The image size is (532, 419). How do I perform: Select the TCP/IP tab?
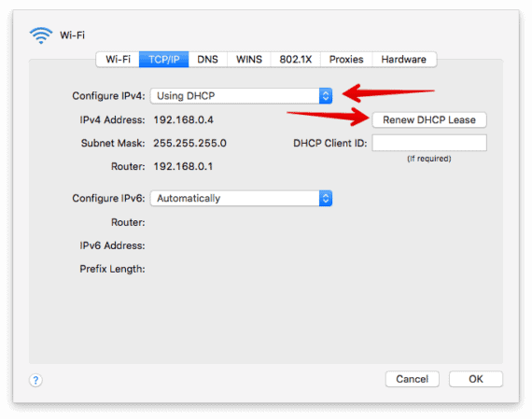164,60
